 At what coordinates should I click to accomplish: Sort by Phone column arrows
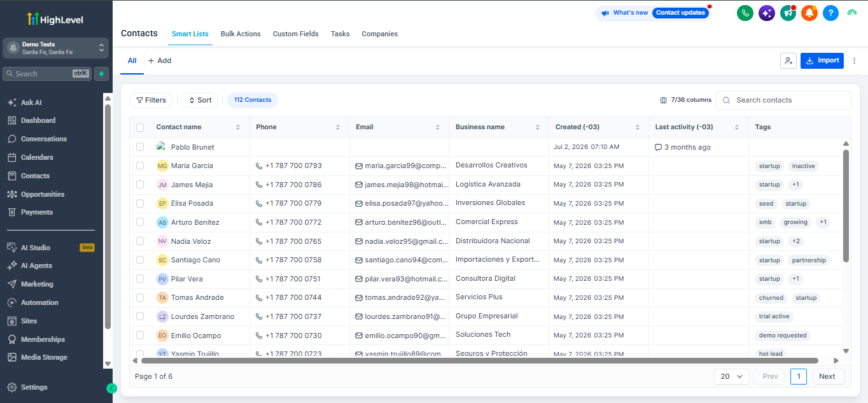click(338, 127)
